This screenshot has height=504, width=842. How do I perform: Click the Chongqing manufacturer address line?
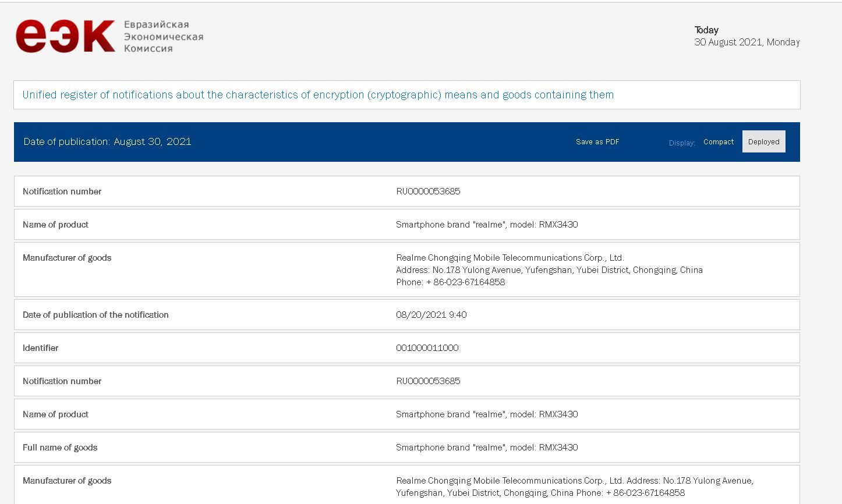click(549, 269)
